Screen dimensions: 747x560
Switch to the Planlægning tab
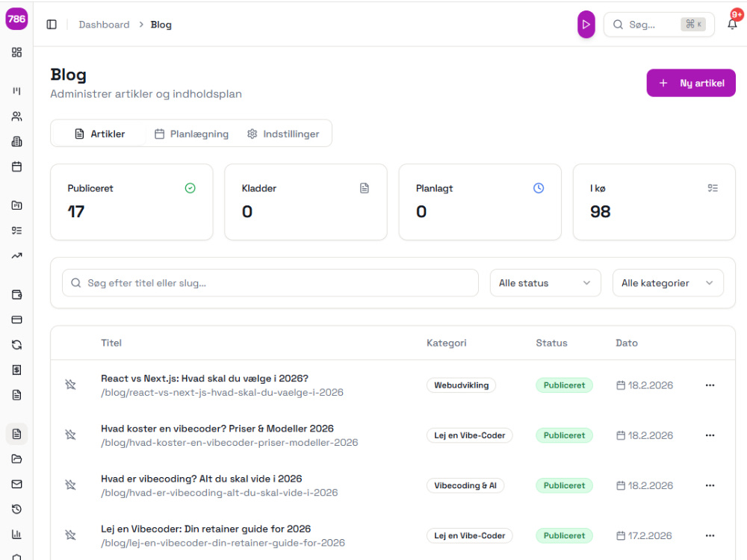click(x=191, y=134)
